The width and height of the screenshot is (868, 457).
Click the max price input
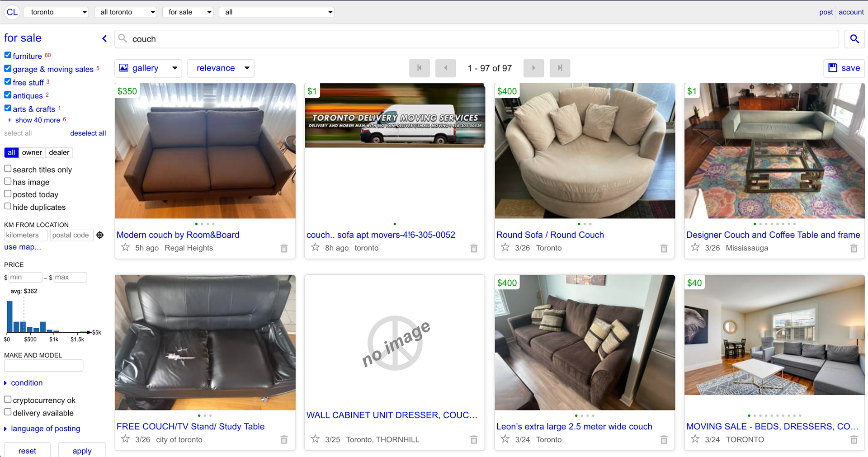(x=70, y=278)
